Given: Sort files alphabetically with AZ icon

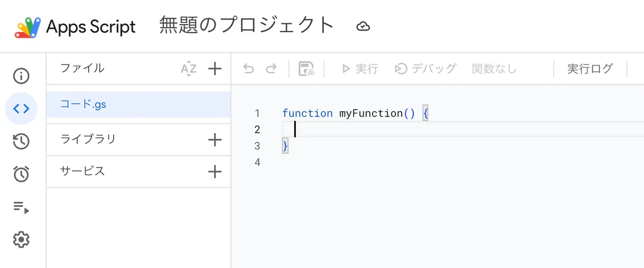Looking at the screenshot, I should (188, 69).
